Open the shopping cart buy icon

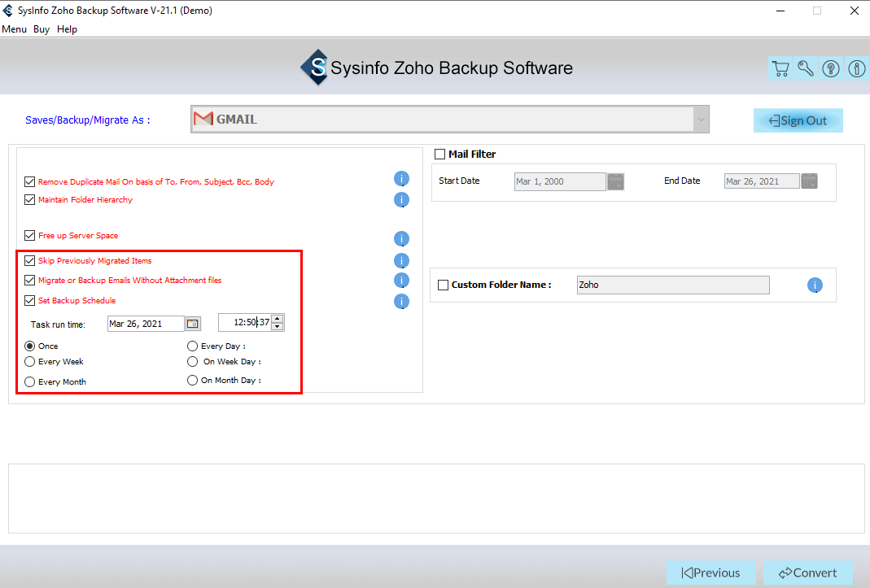pyautogui.click(x=780, y=68)
